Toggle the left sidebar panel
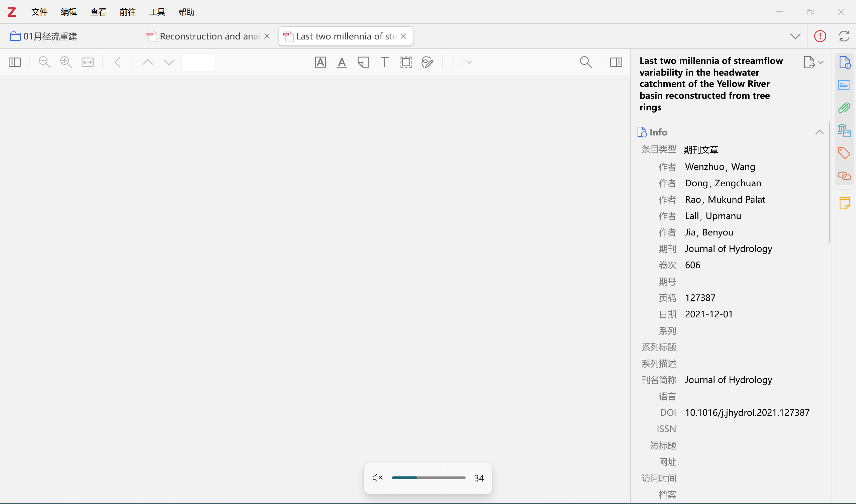This screenshot has height=504, width=856. [x=15, y=62]
